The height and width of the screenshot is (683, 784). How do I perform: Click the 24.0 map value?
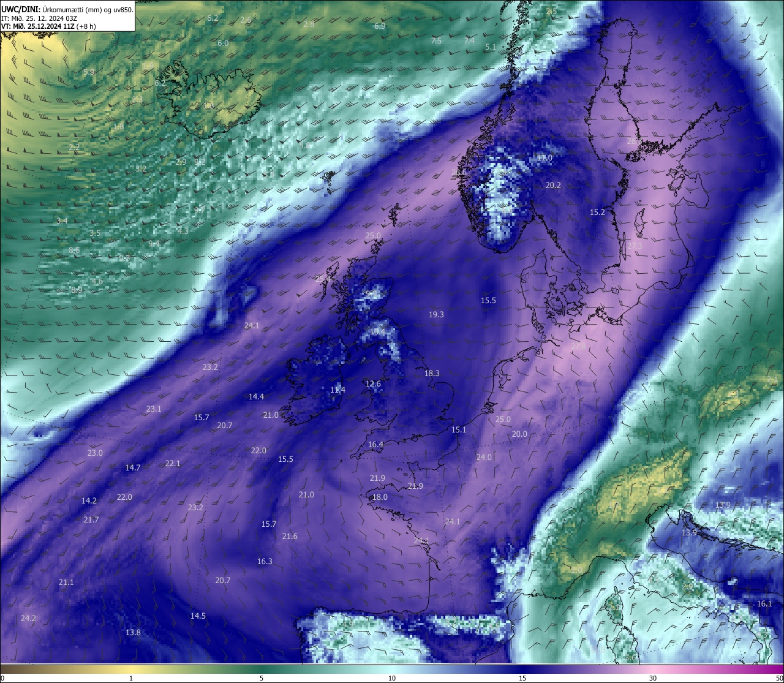[484, 457]
